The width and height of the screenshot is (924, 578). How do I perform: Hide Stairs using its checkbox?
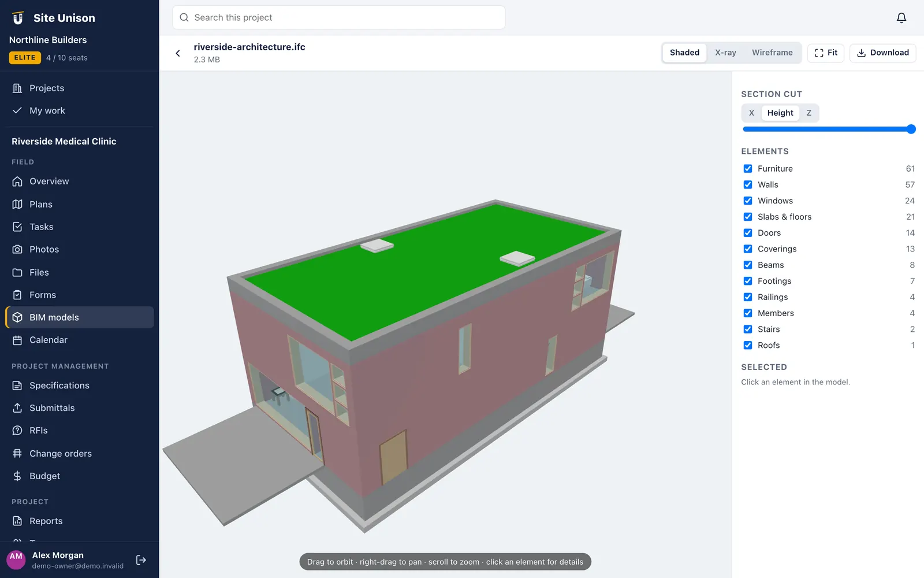pos(748,329)
